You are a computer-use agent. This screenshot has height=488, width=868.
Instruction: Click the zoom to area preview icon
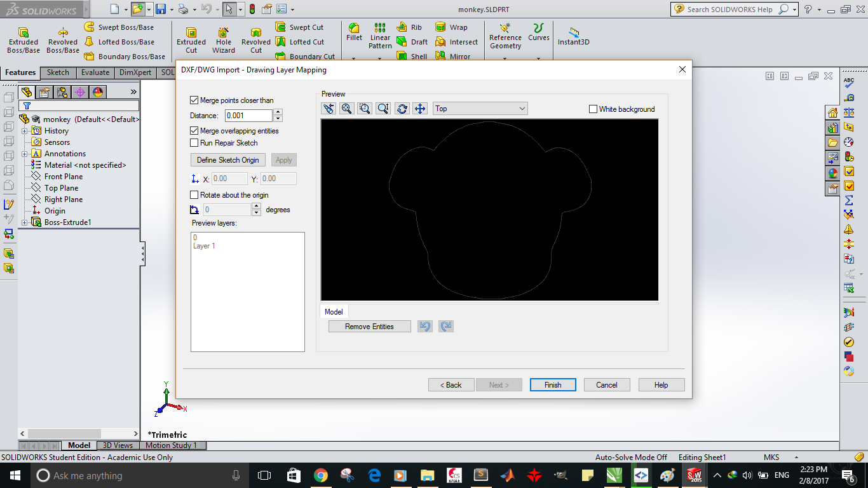point(365,109)
